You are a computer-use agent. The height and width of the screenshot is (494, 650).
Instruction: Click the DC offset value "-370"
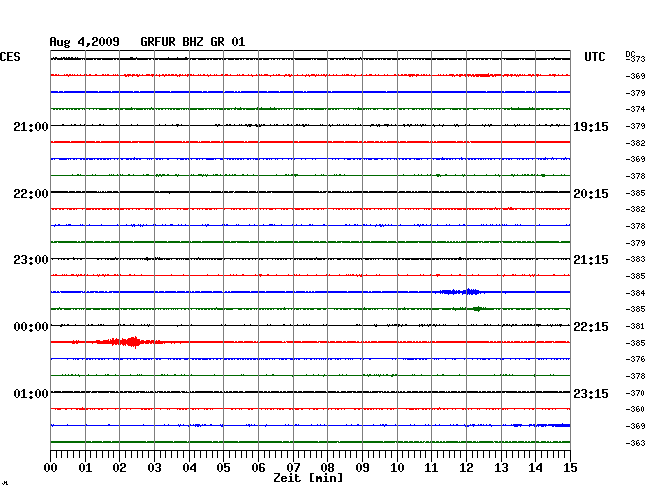click(635, 393)
